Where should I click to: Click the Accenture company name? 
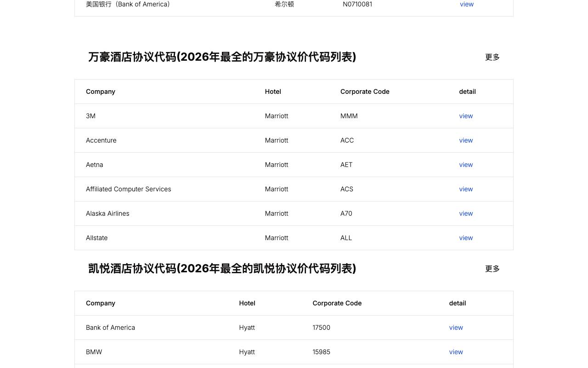point(101,140)
